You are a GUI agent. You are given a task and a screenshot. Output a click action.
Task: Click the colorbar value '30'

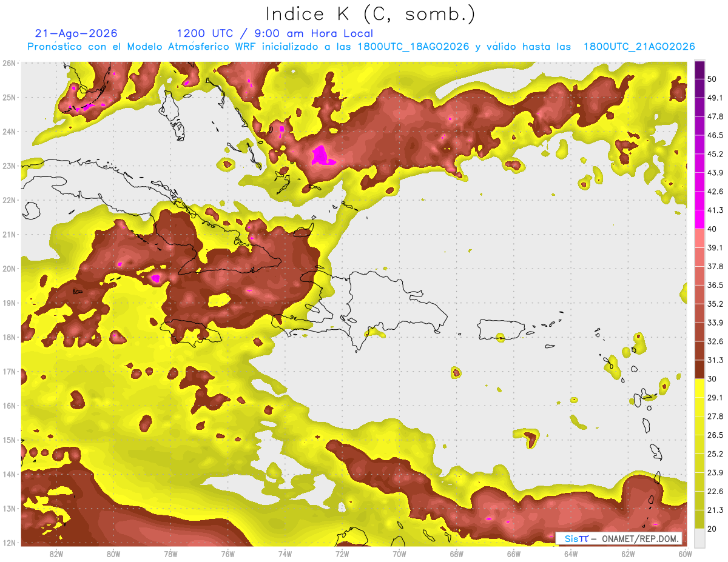(712, 379)
